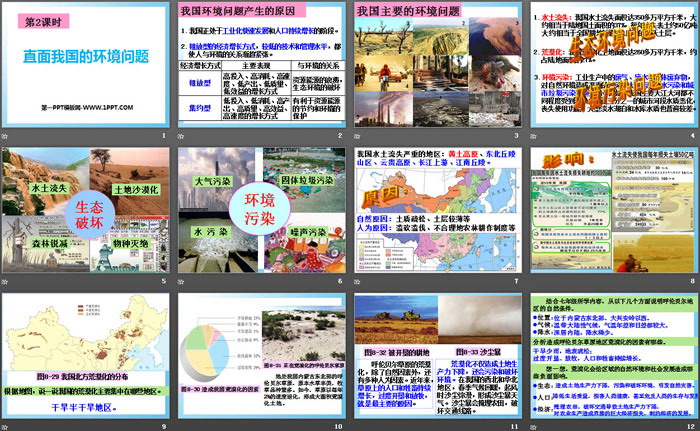
Task: Click 第一PPT模板网-WWW.1PPT.COM text on slide 1
Action: [87, 107]
